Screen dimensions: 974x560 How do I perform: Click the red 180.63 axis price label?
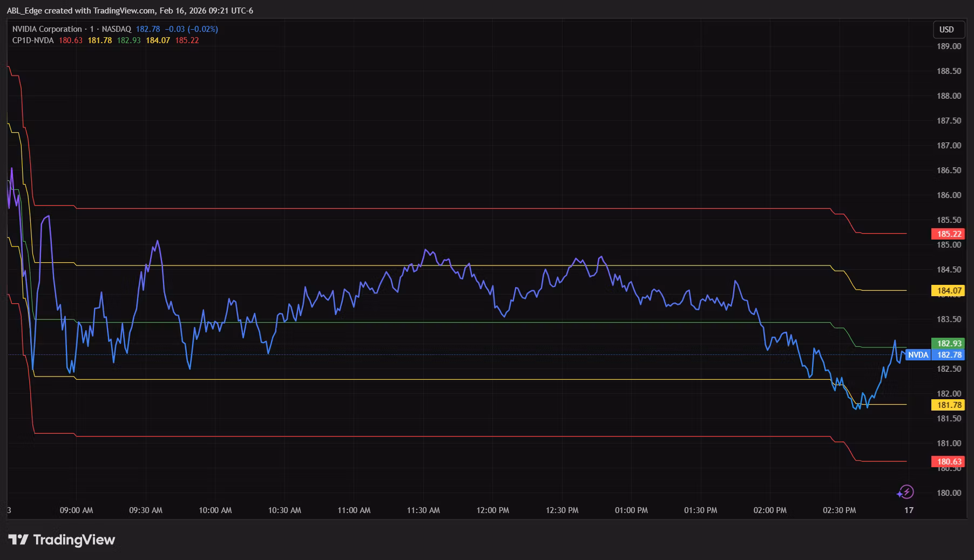point(949,462)
